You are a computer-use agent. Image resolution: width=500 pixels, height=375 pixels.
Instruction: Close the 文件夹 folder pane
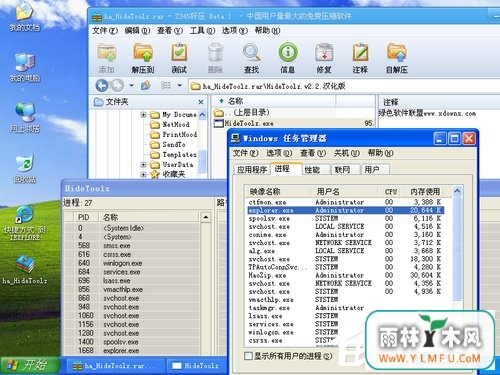coord(201,102)
